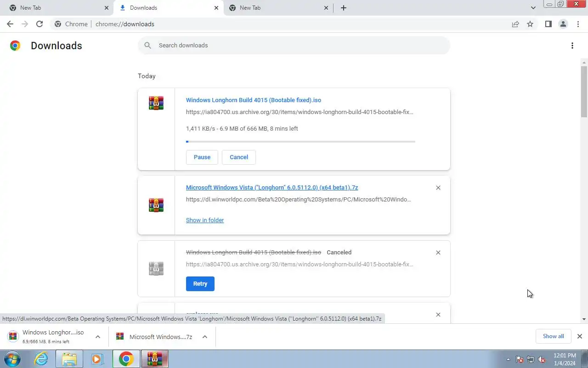Open the clock showing 12:01 PM

565,359
